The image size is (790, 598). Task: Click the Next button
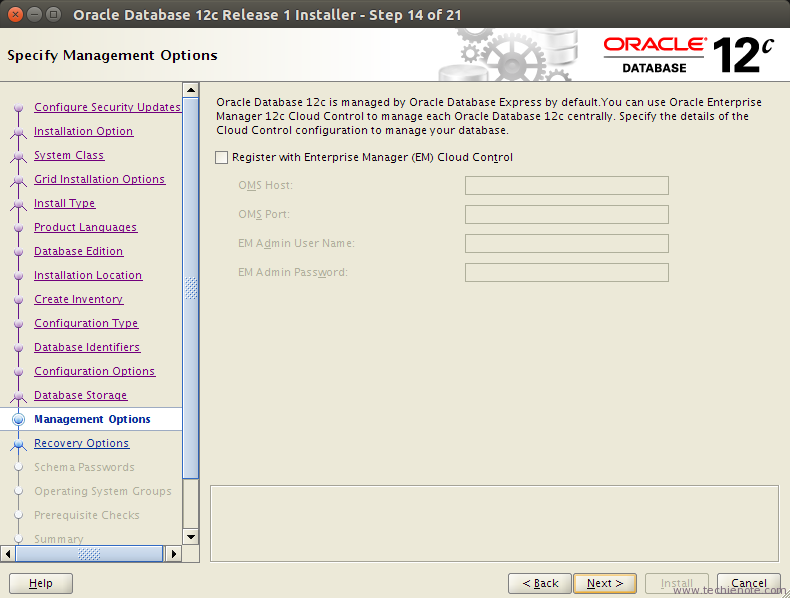[605, 583]
